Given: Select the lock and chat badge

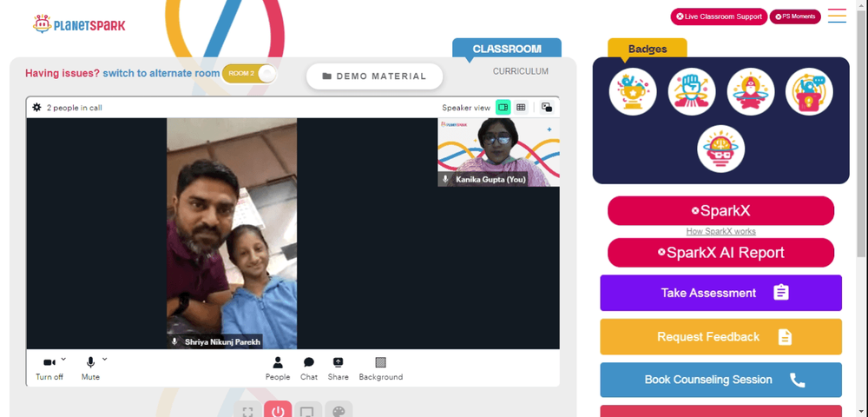Looking at the screenshot, I should click(x=809, y=92).
